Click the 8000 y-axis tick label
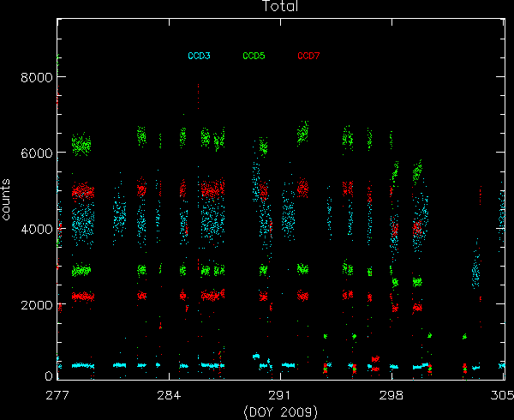The image size is (514, 420). [35, 77]
